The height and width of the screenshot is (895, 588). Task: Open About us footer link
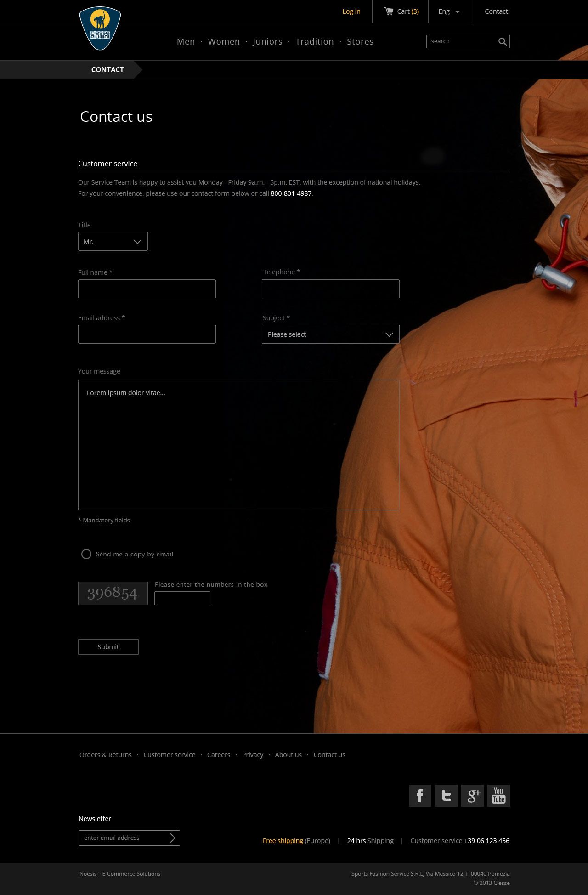pyautogui.click(x=288, y=755)
